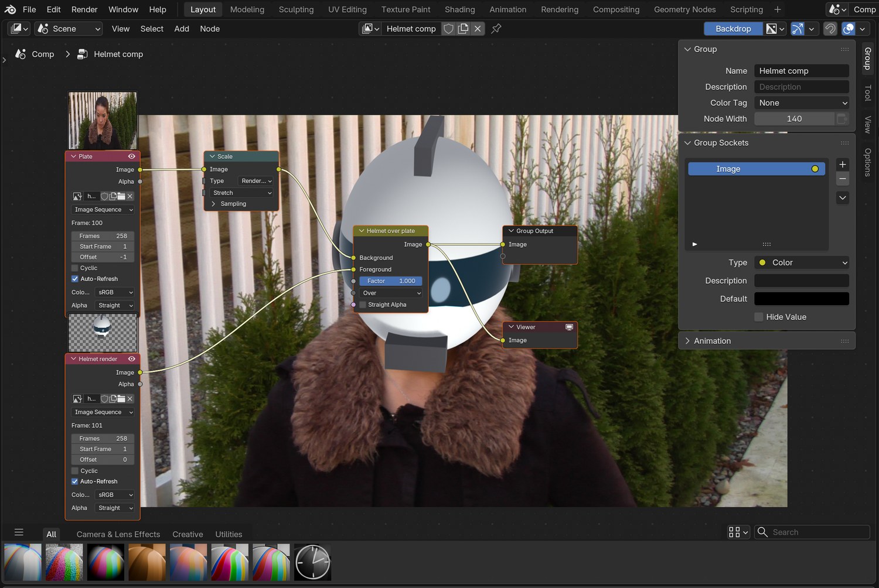Open the Node menu in editor header
This screenshot has height=588, width=879.
point(210,29)
